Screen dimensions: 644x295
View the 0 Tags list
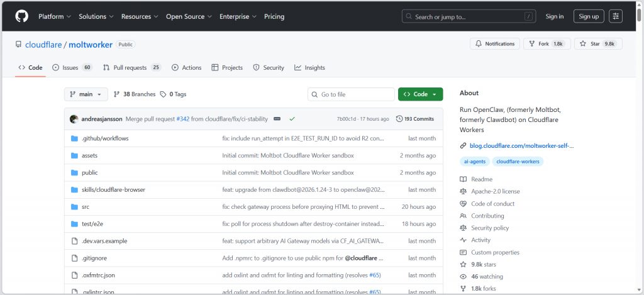[x=173, y=94]
